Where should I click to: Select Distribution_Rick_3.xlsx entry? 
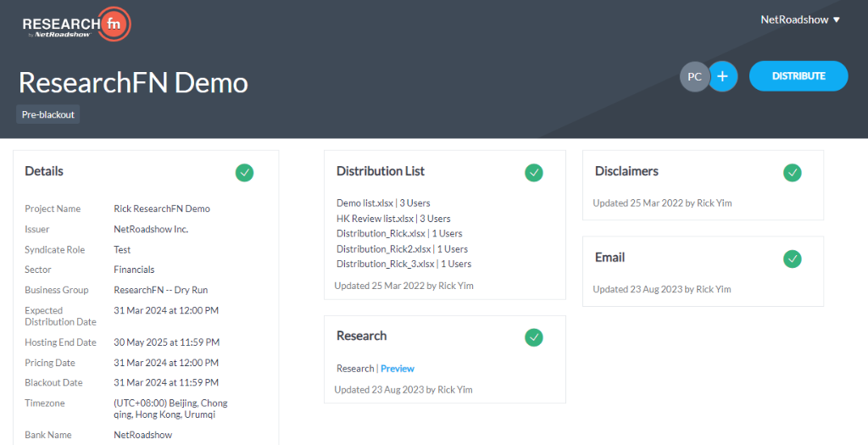pos(403,264)
